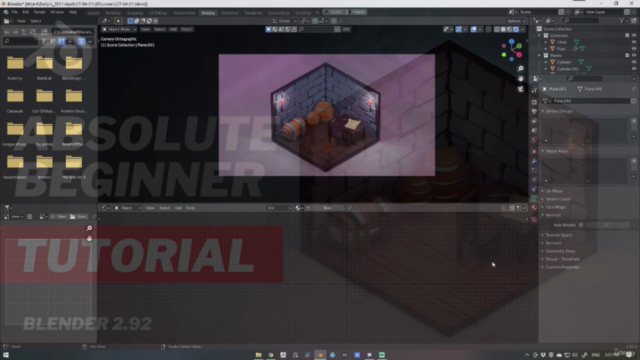Toggle viewport snapping magnet
The width and height of the screenshot is (640, 360).
[x=315, y=21]
